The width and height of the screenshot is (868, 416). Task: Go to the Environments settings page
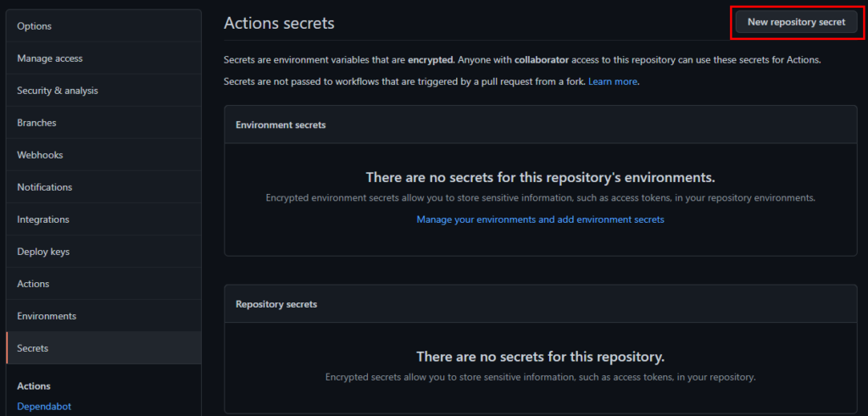(47, 316)
